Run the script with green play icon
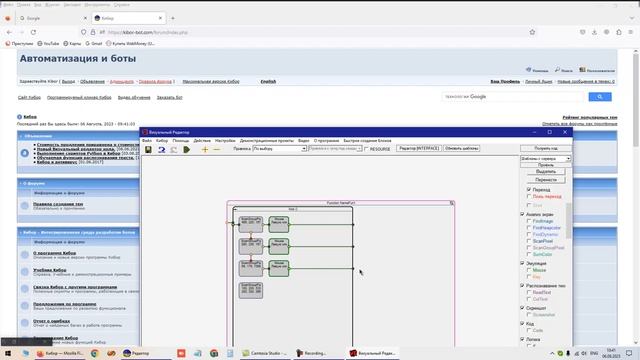The width and height of the screenshot is (640, 360). pyautogui.click(x=187, y=150)
